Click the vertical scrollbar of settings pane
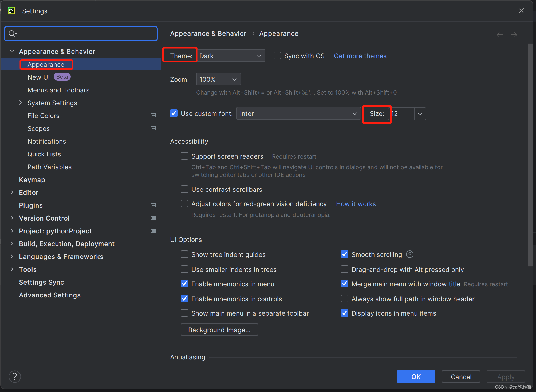 (530, 155)
